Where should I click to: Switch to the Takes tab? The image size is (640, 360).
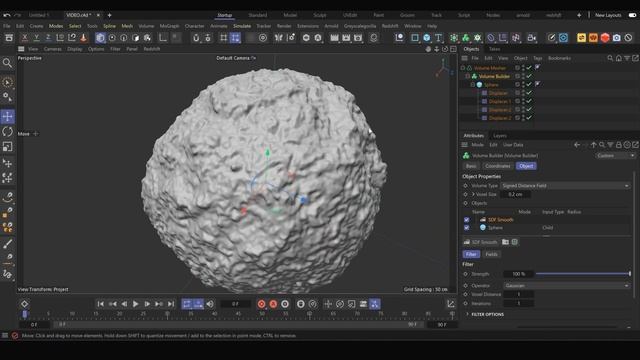pos(494,49)
